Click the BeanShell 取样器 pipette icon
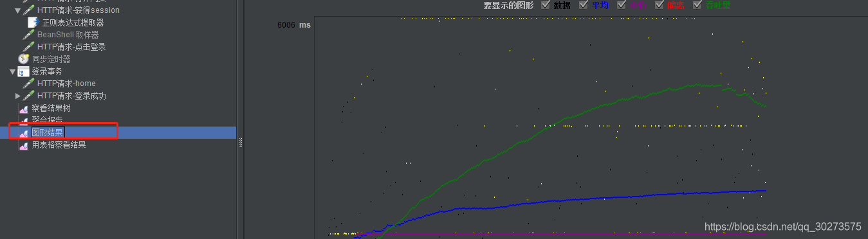Screen dimensions: 868x239 [x=28, y=35]
